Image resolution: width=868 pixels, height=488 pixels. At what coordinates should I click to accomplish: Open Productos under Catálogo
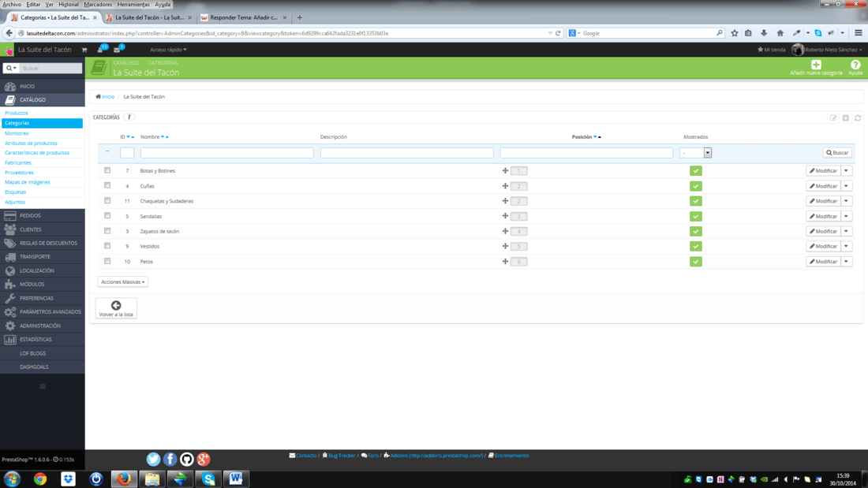17,113
